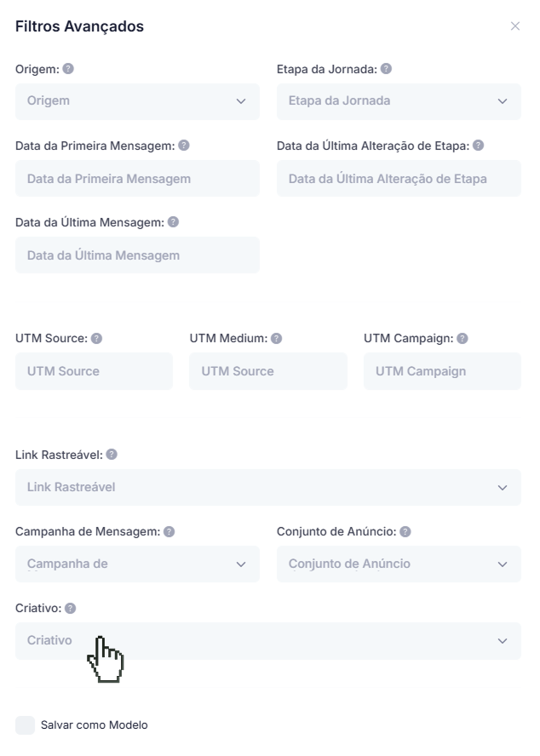Click help icon beside Etapa da Jornada
The height and width of the screenshot is (756, 540).
[386, 69]
